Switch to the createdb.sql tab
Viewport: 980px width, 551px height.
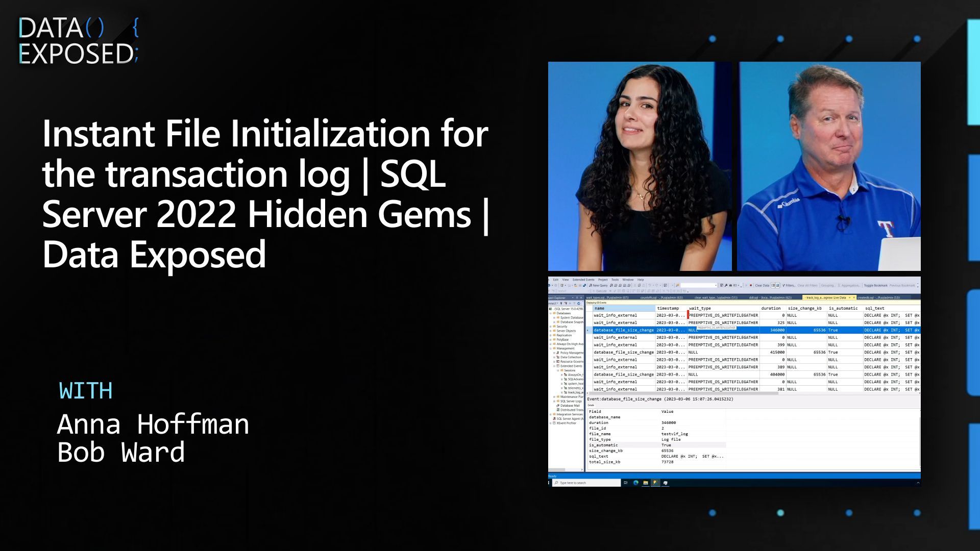click(879, 298)
